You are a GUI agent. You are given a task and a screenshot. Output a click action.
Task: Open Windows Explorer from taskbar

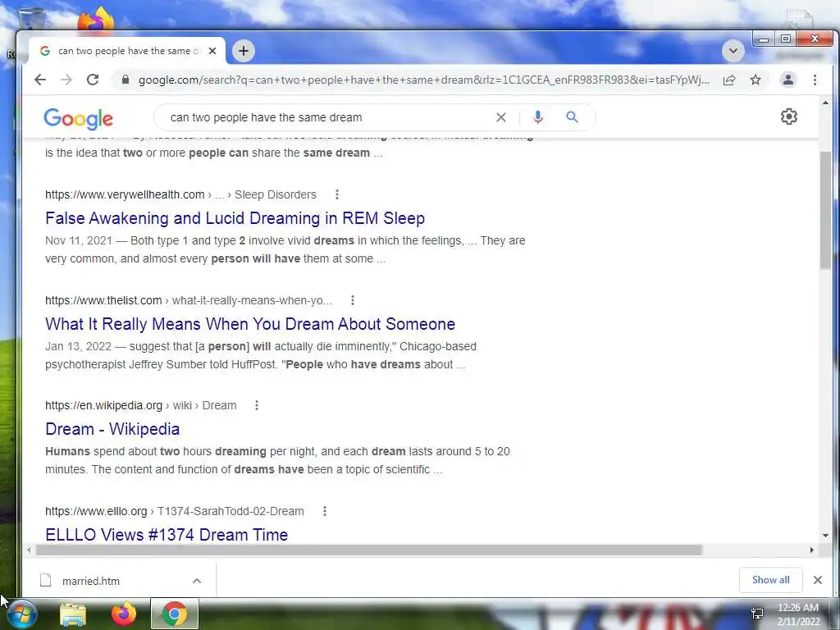tap(73, 614)
